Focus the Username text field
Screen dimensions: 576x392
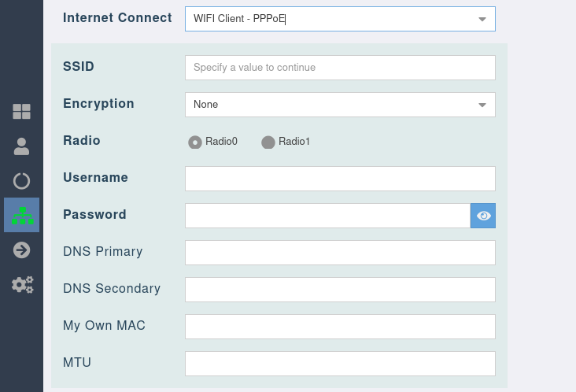[340, 179]
